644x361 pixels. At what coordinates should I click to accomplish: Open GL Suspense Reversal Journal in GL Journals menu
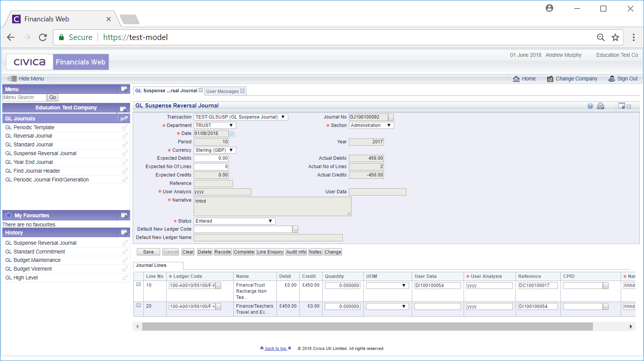point(41,153)
